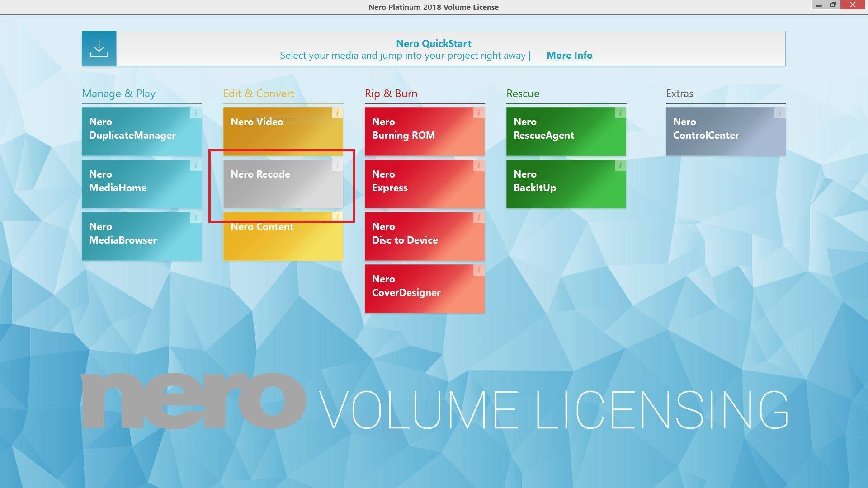Show info on the Nero RescueAgent tile
This screenshot has height=488, width=868.
click(620, 113)
